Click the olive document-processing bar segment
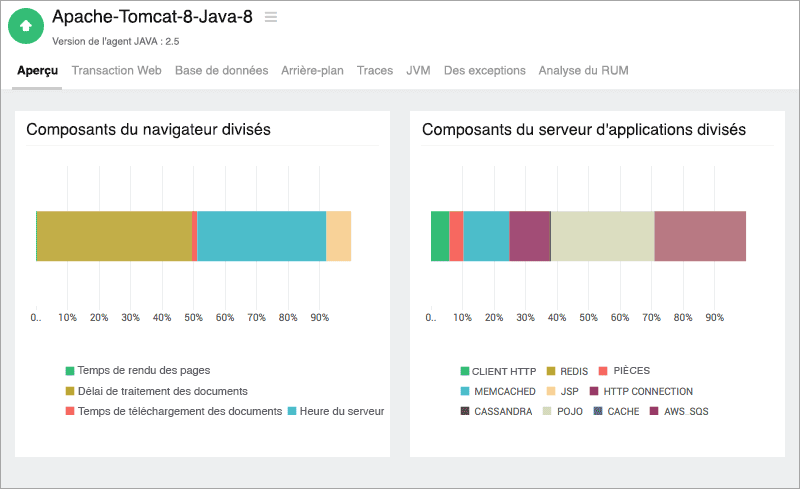Image resolution: width=800 pixels, height=489 pixels. [x=114, y=236]
